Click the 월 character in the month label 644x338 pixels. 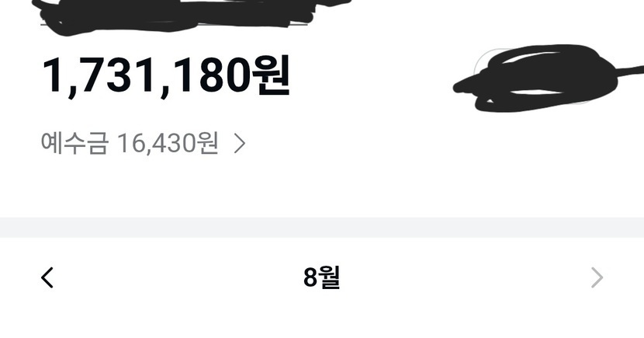coord(330,277)
